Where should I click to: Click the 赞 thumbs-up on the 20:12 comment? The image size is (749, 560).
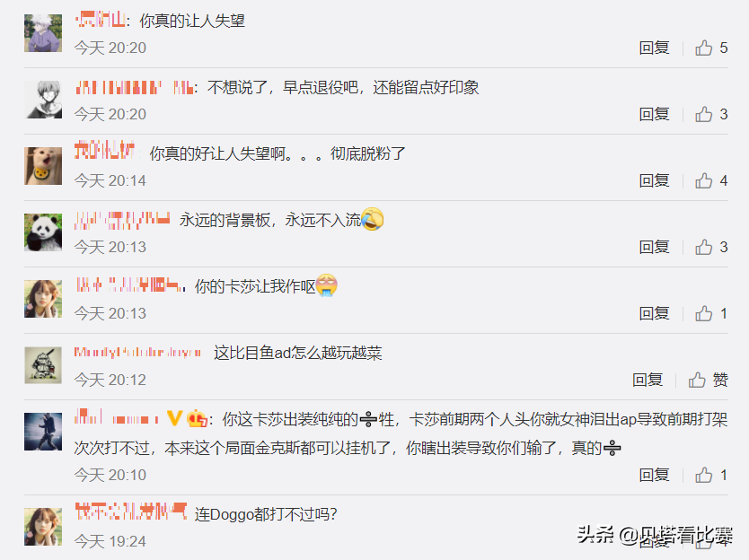pyautogui.click(x=708, y=380)
